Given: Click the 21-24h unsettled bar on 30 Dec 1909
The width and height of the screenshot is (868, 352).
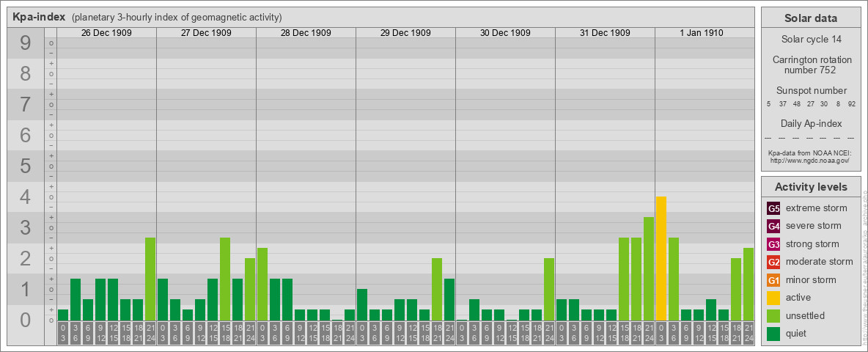Looking at the screenshot, I should [548, 289].
